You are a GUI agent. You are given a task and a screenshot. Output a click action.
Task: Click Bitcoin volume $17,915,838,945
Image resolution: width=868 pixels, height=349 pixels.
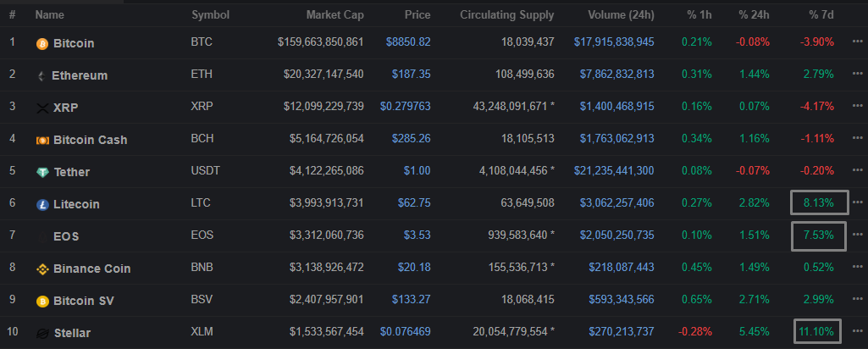(x=614, y=42)
